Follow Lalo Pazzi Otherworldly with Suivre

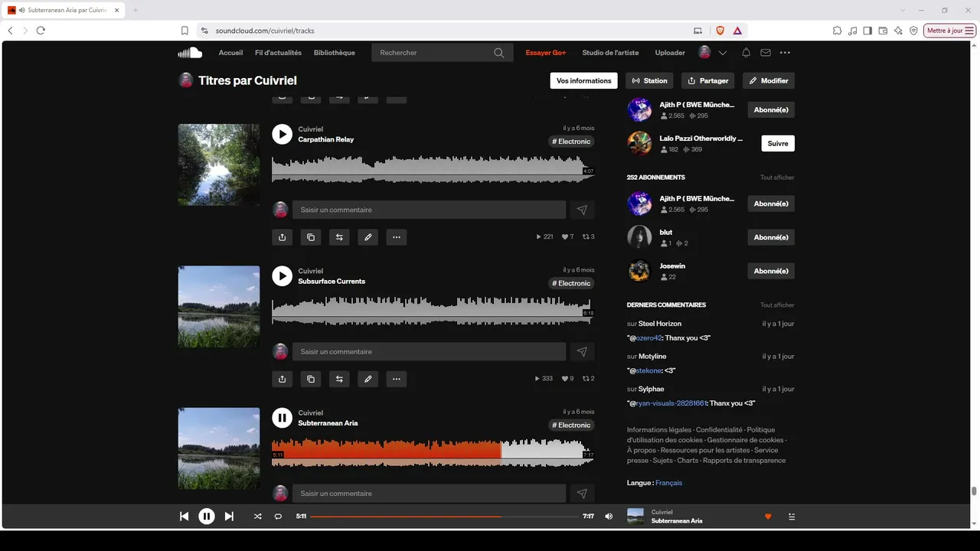point(778,143)
